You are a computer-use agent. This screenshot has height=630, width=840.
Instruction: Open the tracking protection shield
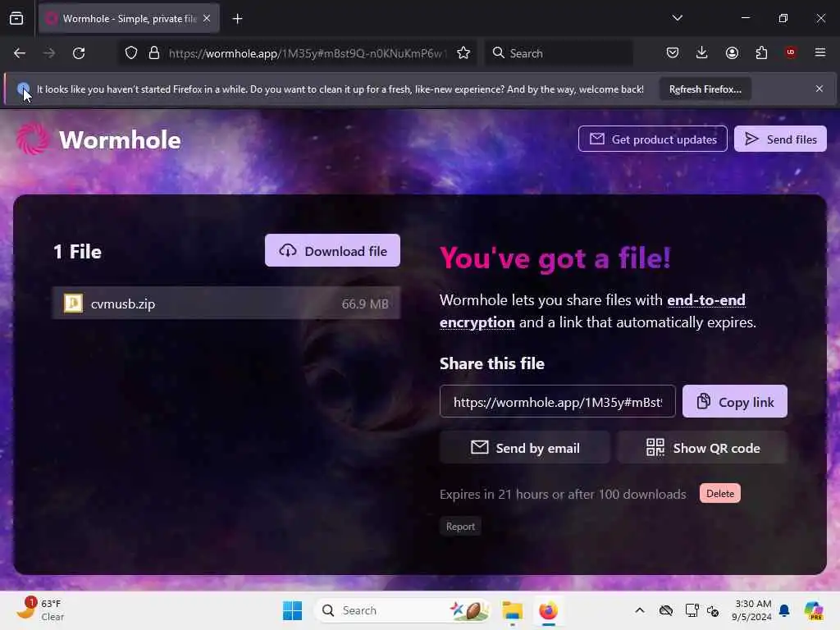coord(130,53)
